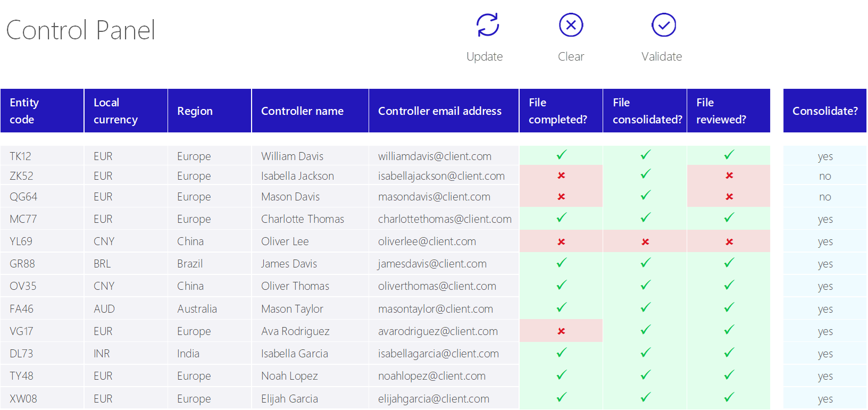Screen dimensions: 868x410
Task: Click controller name Ava Rodriguez
Action: (295, 331)
